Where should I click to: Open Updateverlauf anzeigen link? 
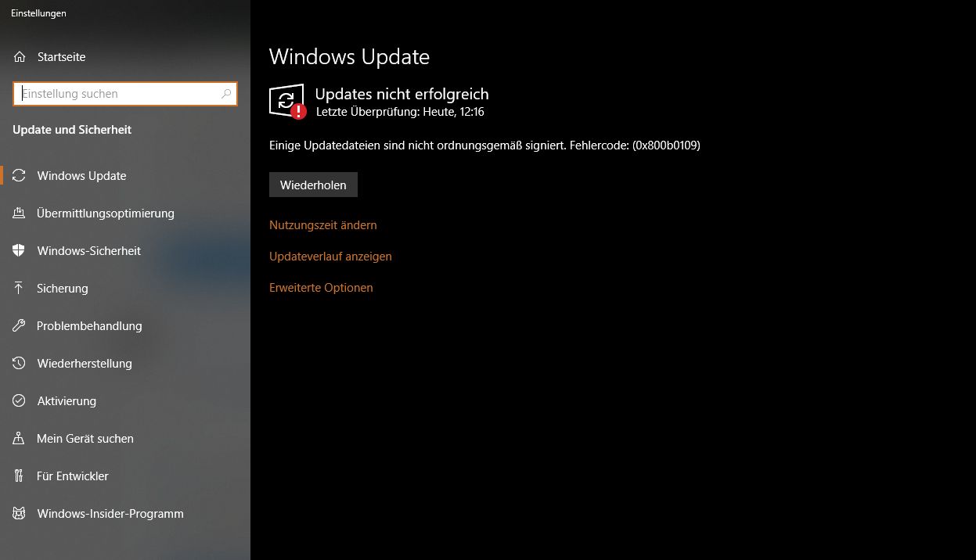tap(330, 257)
